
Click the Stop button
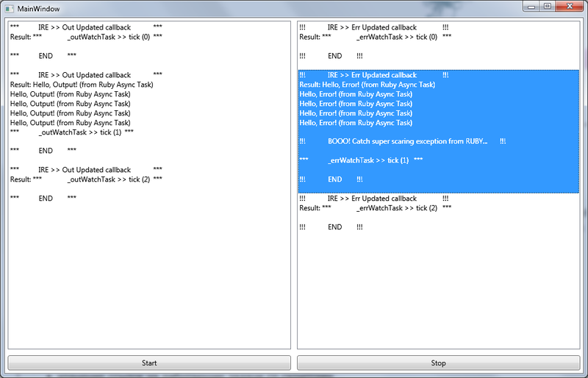pos(438,363)
